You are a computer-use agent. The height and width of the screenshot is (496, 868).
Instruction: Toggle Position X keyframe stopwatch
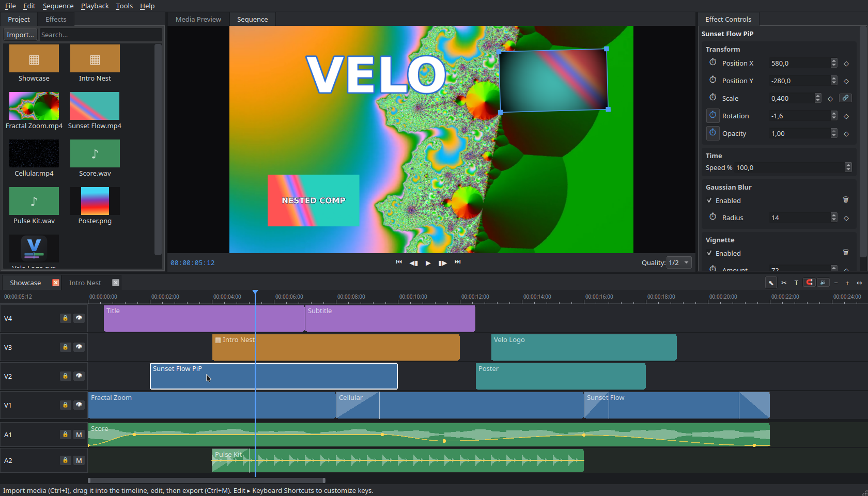(x=713, y=63)
